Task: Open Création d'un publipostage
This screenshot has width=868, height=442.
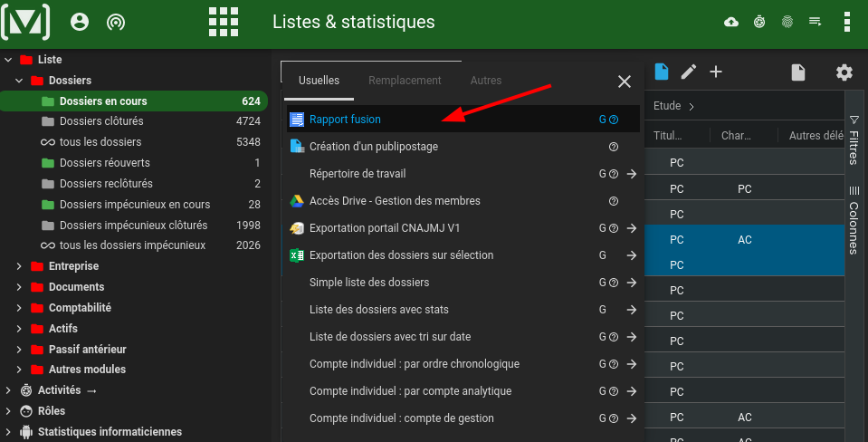Action: tap(373, 147)
